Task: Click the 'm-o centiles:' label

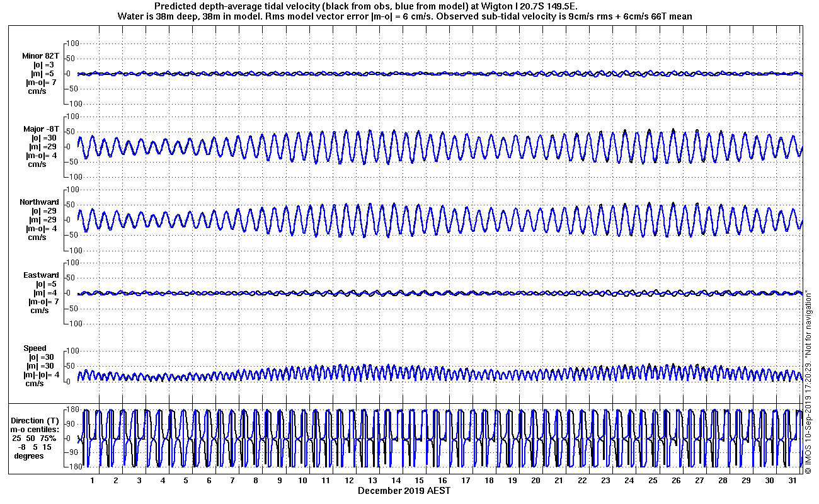Action: coord(34,429)
